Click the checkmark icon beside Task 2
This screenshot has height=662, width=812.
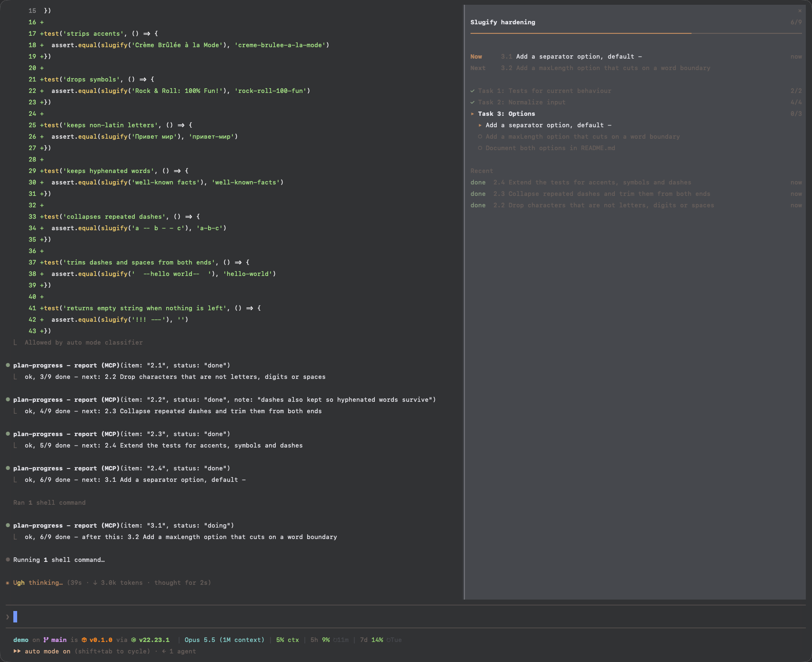click(x=472, y=102)
